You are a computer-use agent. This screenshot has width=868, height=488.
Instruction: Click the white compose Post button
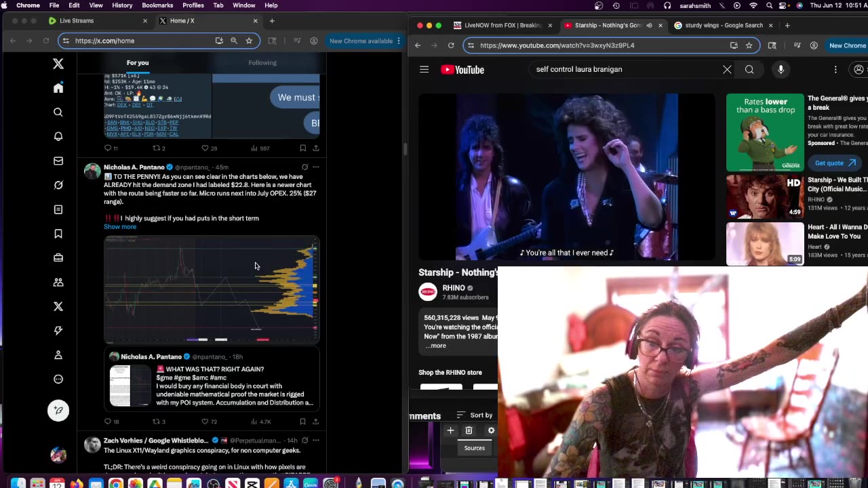click(x=58, y=410)
